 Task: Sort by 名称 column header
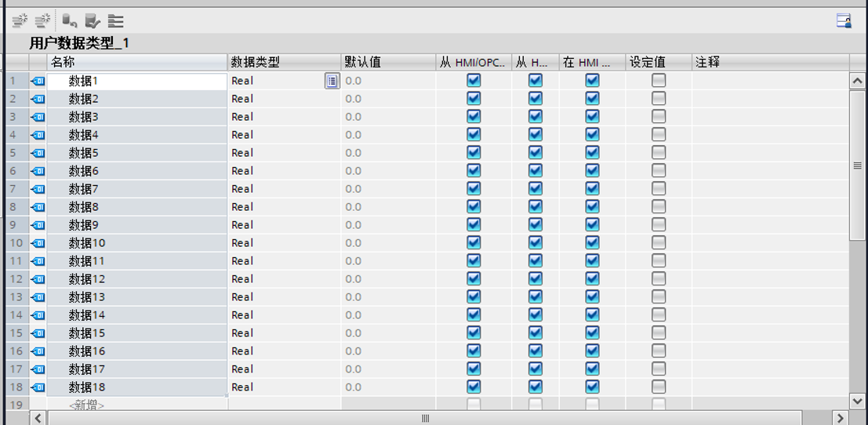pos(136,62)
